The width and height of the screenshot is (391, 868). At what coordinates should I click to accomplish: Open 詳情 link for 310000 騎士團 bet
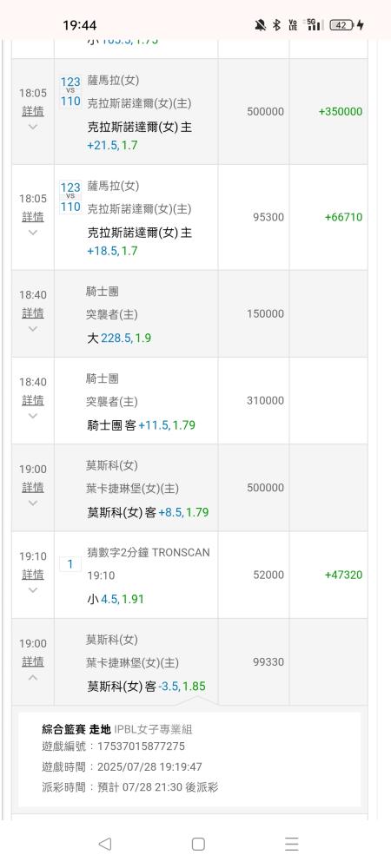pyautogui.click(x=33, y=400)
